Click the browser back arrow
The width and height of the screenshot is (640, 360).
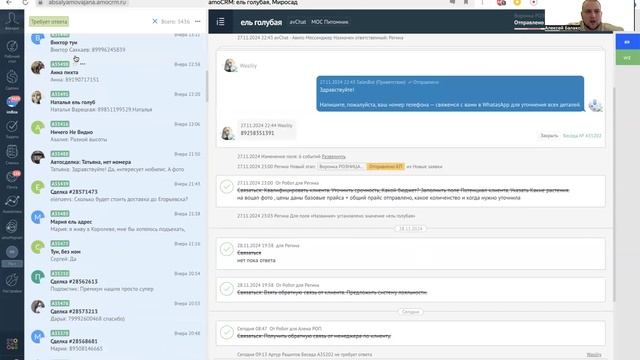click(9, 2)
